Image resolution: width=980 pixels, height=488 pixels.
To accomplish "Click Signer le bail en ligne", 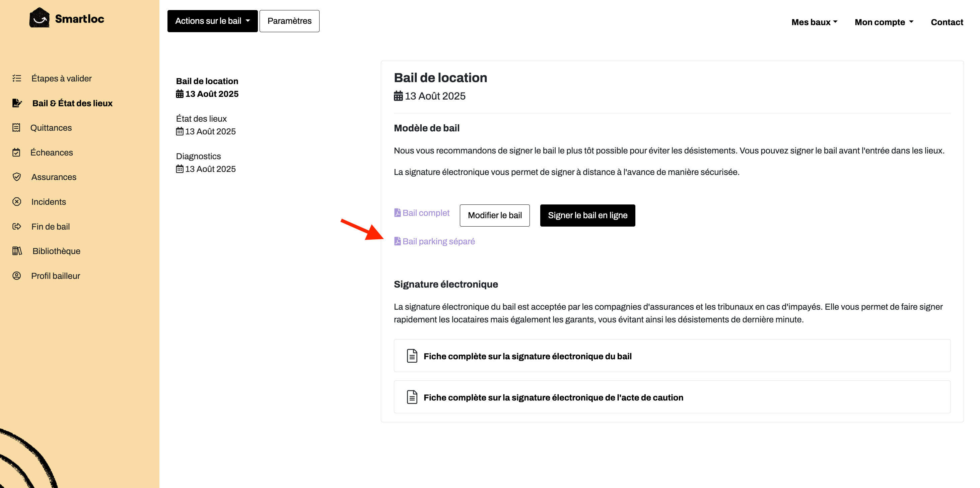I will click(587, 216).
